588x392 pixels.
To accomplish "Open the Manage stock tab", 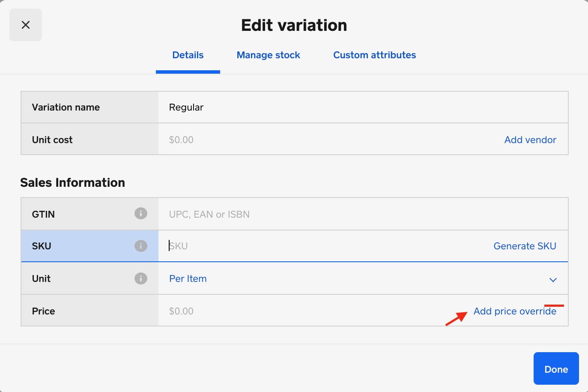I will point(268,55).
